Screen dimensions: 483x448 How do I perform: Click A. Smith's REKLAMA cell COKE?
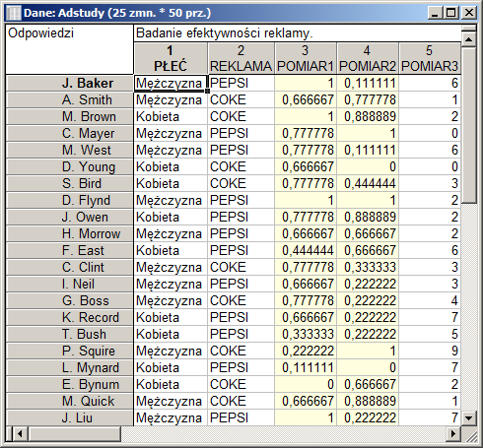click(241, 100)
